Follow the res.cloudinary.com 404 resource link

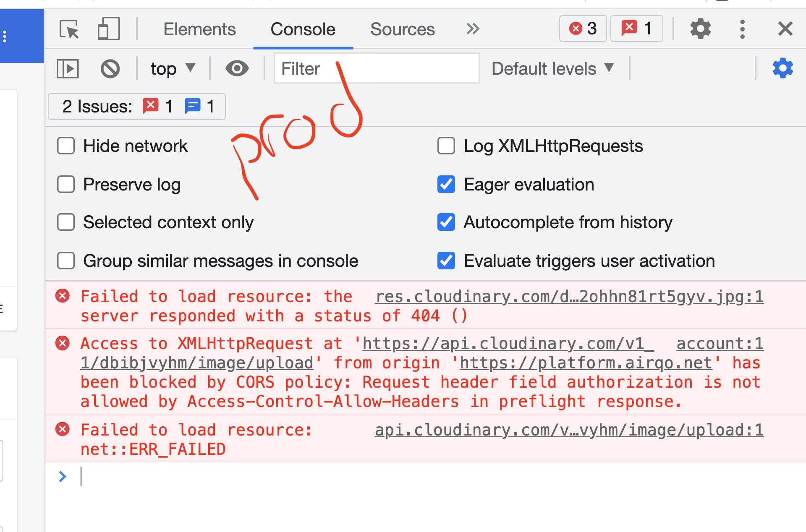[568, 296]
